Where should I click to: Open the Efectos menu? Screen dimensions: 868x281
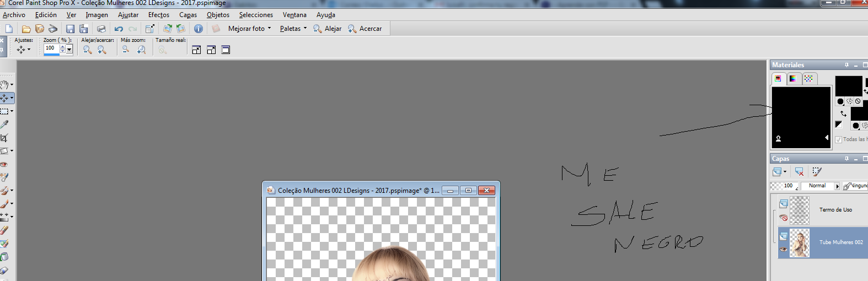159,15
